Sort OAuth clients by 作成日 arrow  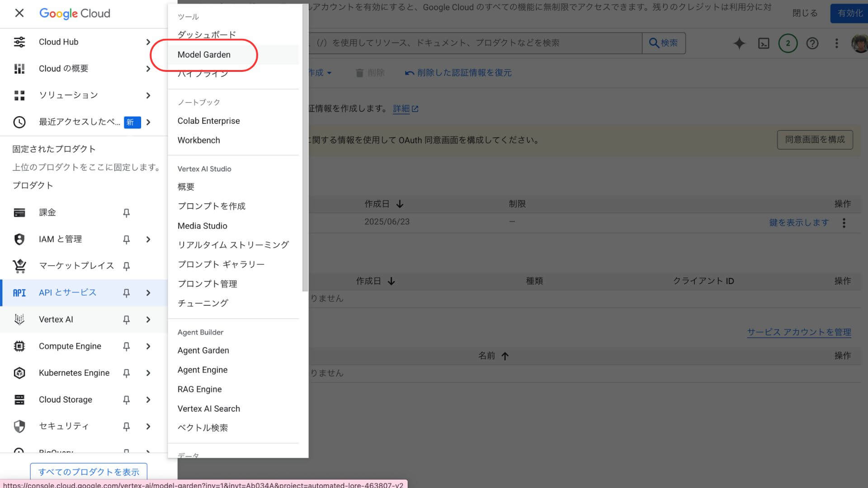point(392,281)
